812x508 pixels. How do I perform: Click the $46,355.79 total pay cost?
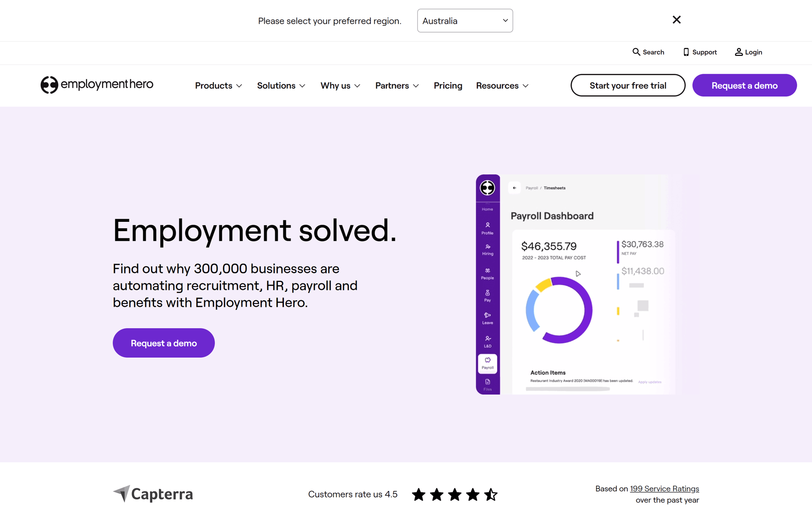[549, 246]
